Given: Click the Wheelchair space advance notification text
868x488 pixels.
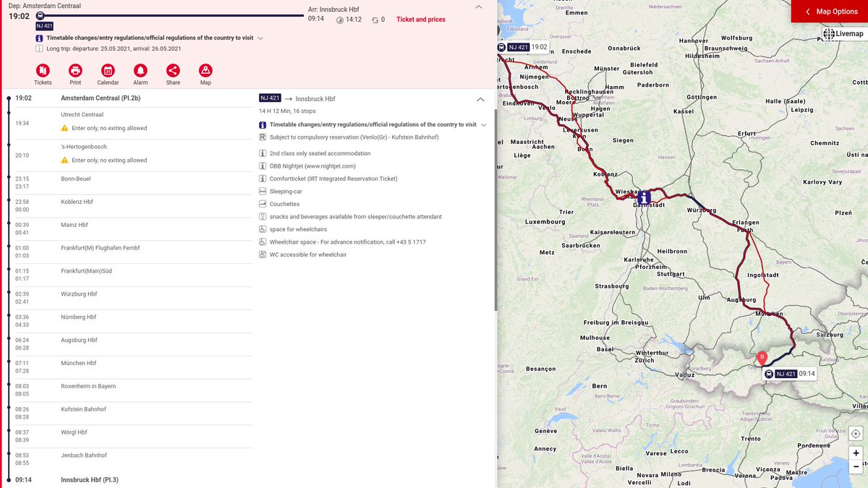Looking at the screenshot, I should point(348,242).
